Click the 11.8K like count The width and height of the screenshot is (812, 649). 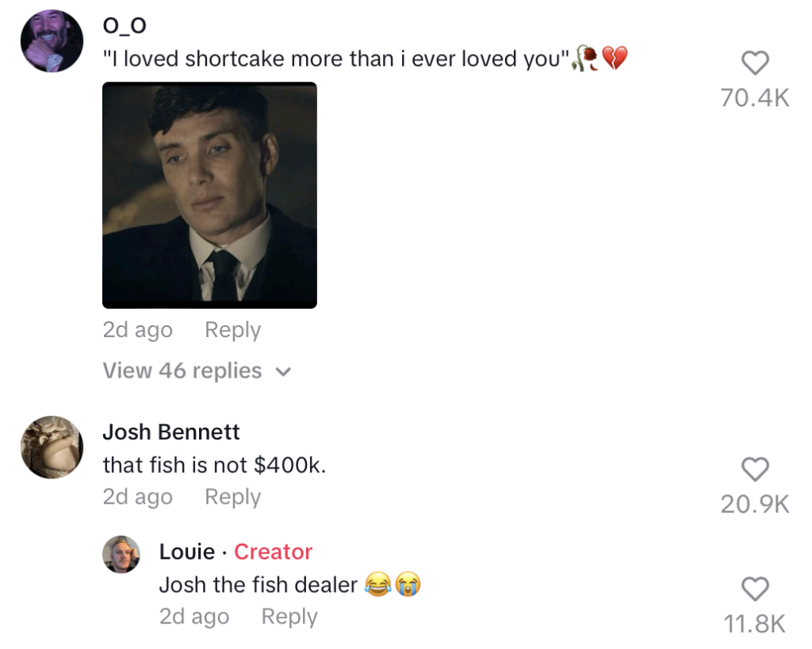point(754,624)
